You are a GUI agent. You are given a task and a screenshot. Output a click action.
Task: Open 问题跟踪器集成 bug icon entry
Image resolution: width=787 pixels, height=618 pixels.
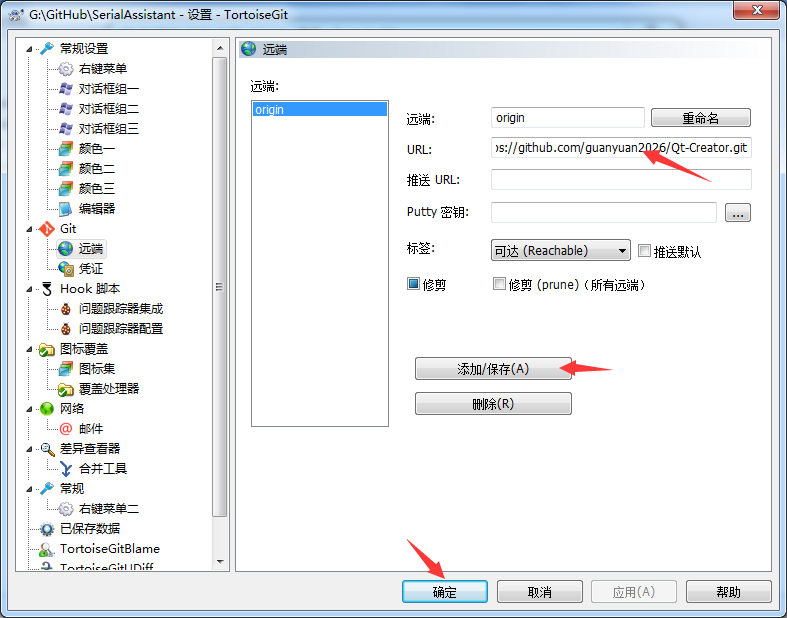(x=66, y=309)
